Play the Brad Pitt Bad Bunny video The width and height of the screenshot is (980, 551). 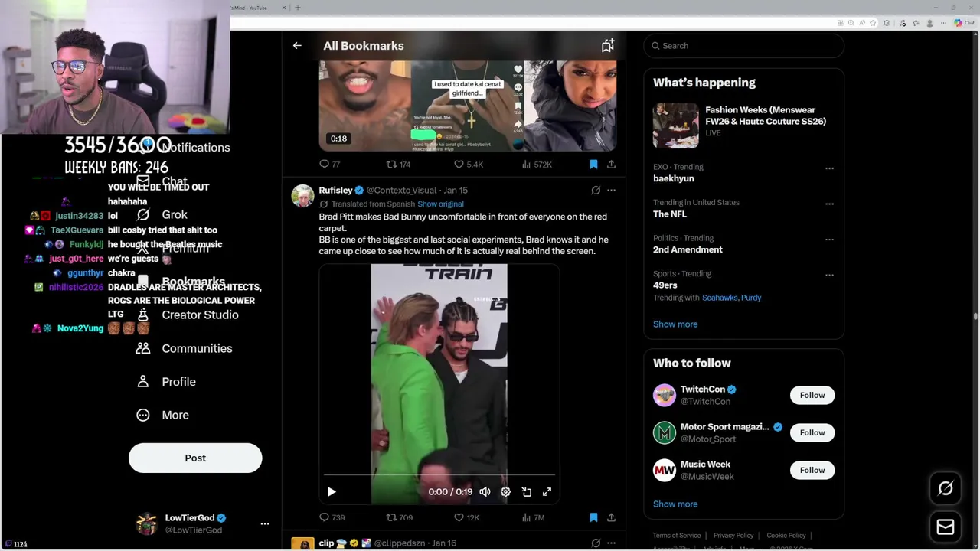(x=332, y=492)
